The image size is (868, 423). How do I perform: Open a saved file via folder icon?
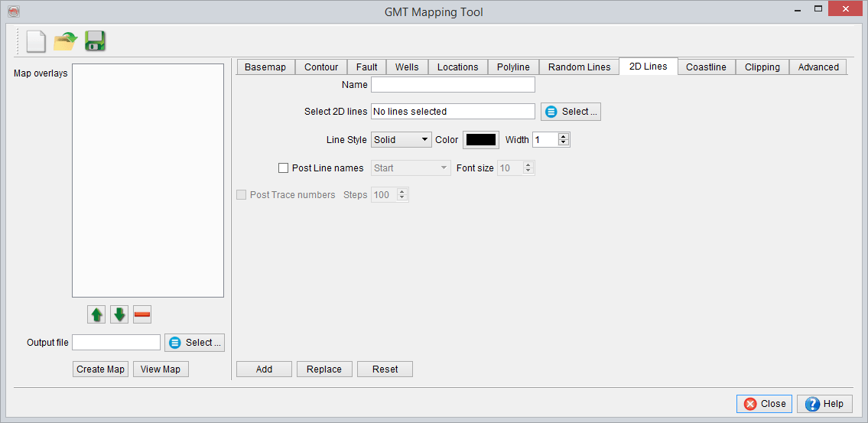click(x=66, y=41)
